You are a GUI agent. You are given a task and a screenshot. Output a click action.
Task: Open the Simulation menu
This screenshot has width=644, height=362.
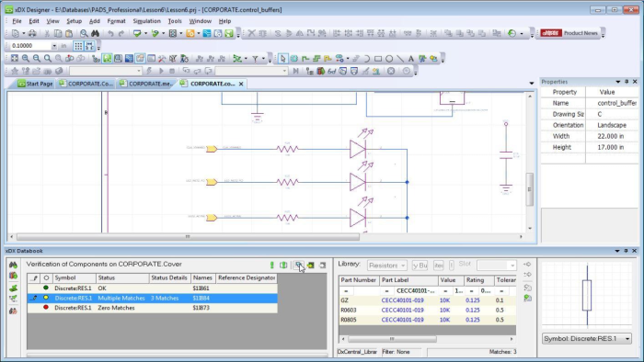(x=146, y=21)
